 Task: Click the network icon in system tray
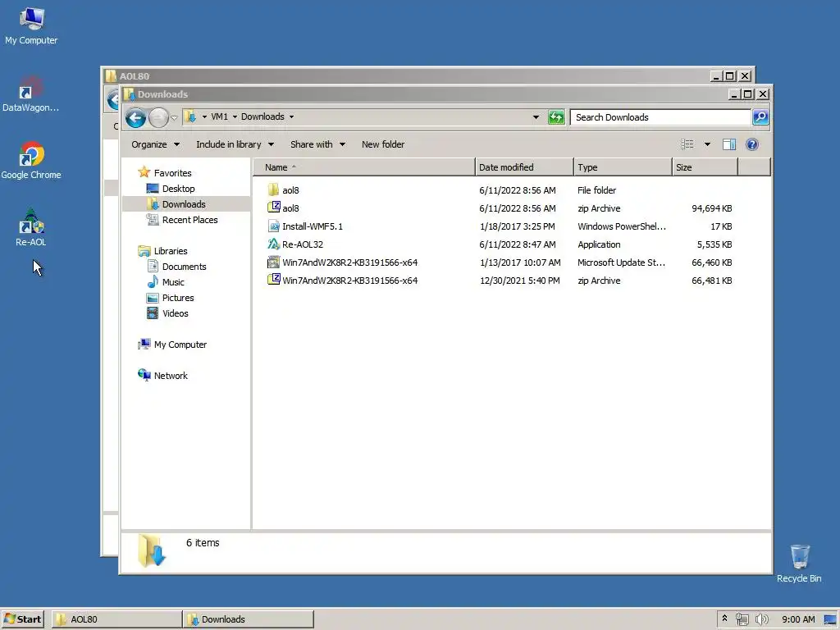pyautogui.click(x=742, y=619)
